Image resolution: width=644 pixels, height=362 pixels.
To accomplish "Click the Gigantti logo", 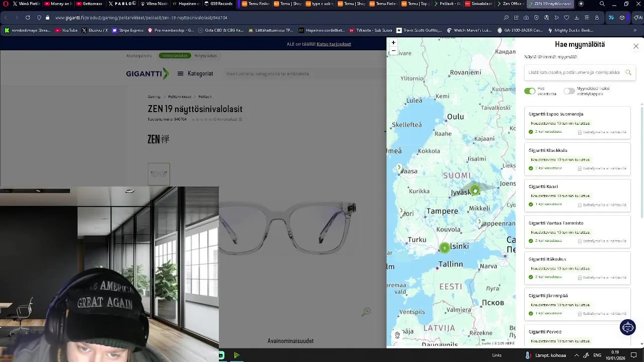I will click(147, 74).
